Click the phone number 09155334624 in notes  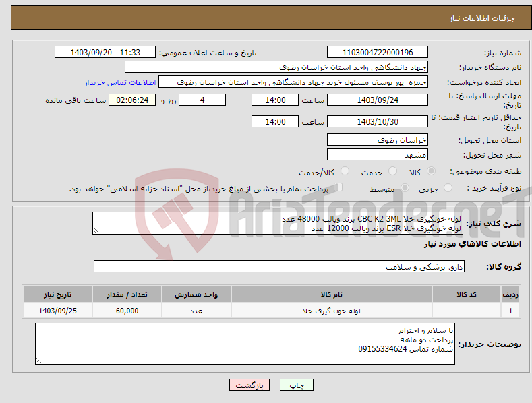pos(382,349)
